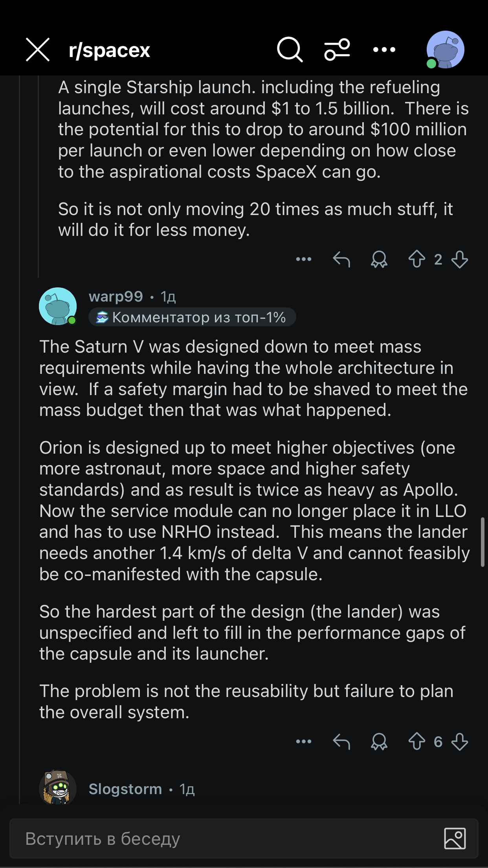
Task: Open your profile avatar menu
Action: (445, 50)
